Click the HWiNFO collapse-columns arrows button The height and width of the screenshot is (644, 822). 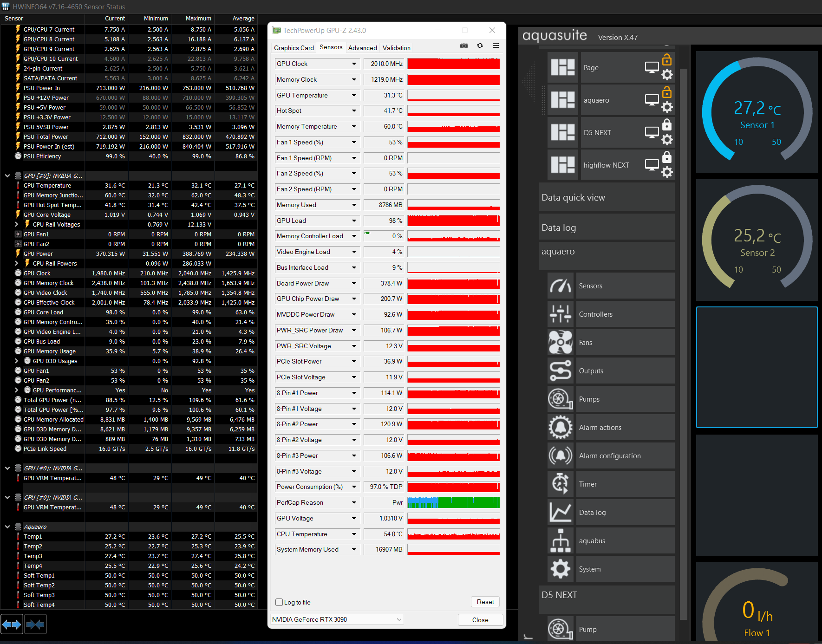point(35,624)
